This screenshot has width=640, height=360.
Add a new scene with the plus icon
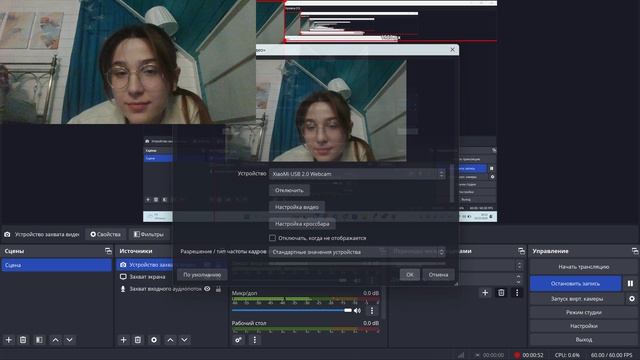[x=9, y=340]
